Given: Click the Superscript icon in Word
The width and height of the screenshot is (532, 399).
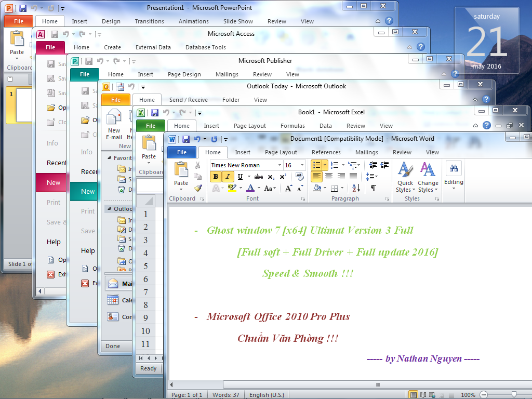Looking at the screenshot, I should (283, 177).
